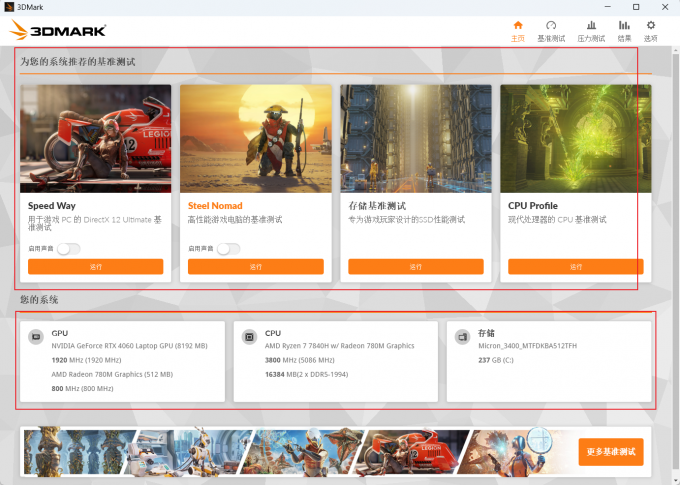The height and width of the screenshot is (485, 680).
Task: Click the stress test chart icon
Action: tap(591, 25)
